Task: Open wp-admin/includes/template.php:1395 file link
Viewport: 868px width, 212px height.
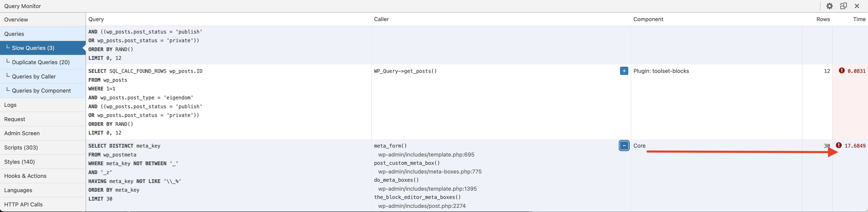Action: 427,189
